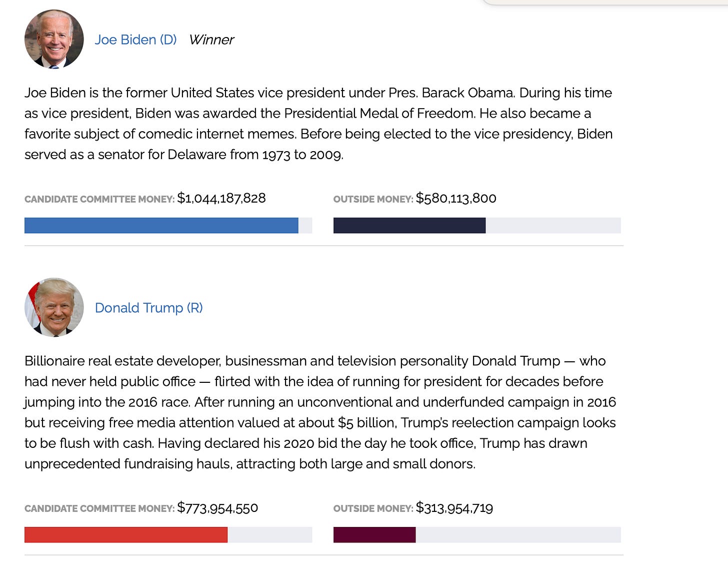Click Biden's dark navy outside money bar
728x572 pixels.
coord(409,226)
